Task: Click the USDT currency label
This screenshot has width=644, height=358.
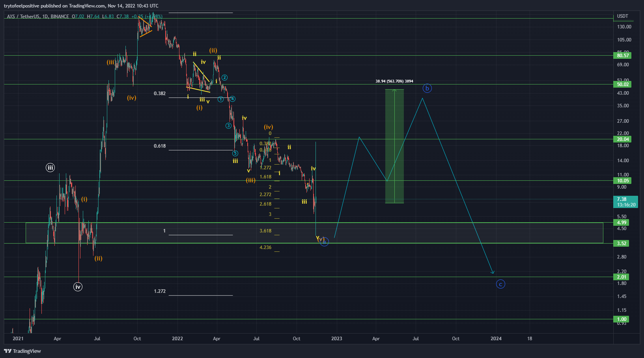Action: click(x=623, y=16)
